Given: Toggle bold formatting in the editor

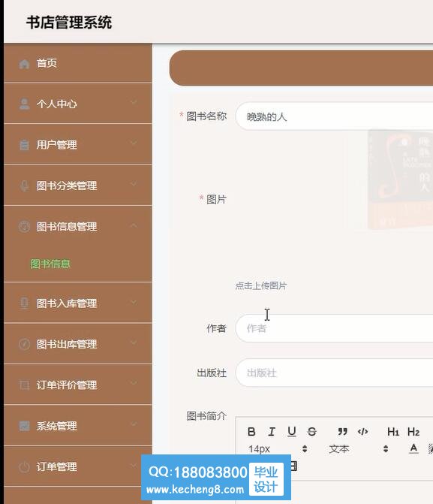Looking at the screenshot, I should point(251,431).
